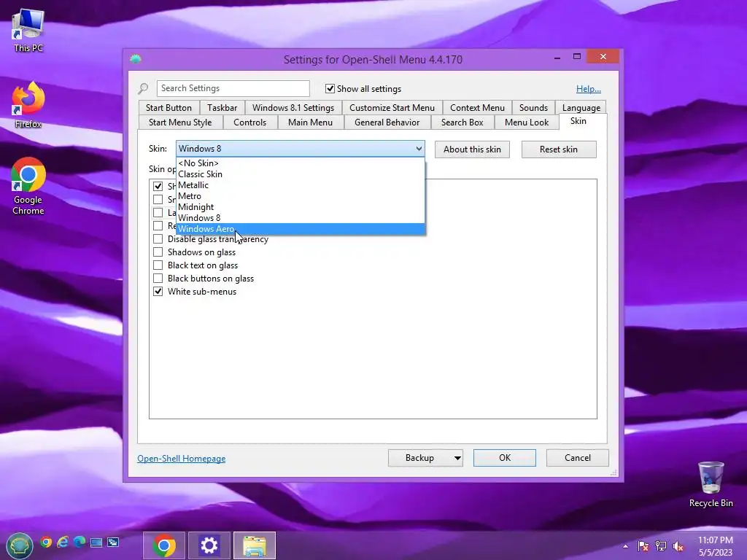Select Firefox desktop shortcut

(x=28, y=105)
